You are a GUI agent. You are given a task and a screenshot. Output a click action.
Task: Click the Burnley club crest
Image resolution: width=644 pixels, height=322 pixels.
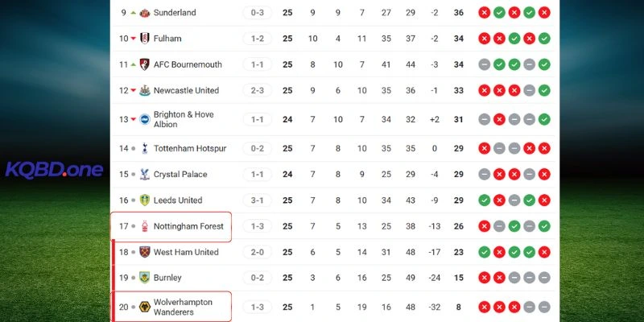coord(145,278)
